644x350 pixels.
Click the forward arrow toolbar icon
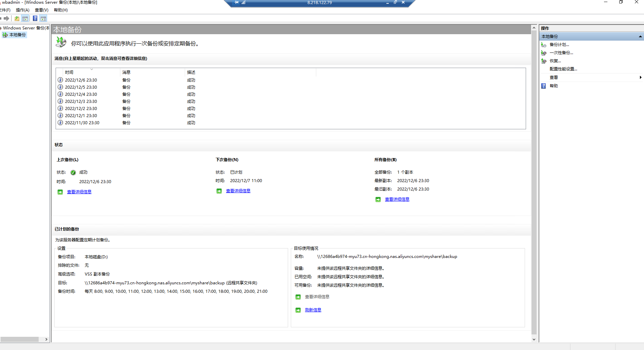(x=6, y=19)
